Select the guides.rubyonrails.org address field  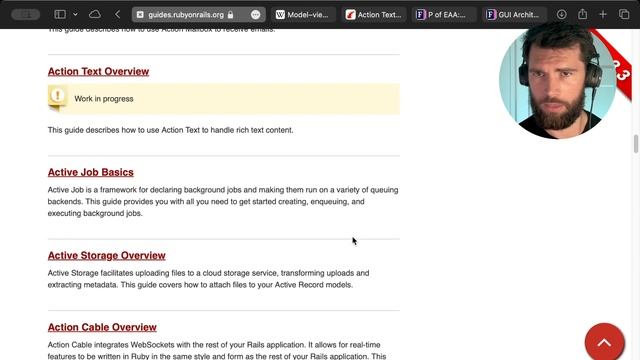[199, 15]
